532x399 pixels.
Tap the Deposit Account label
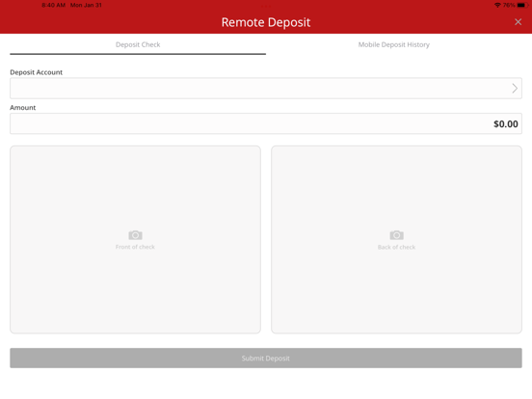36,72
